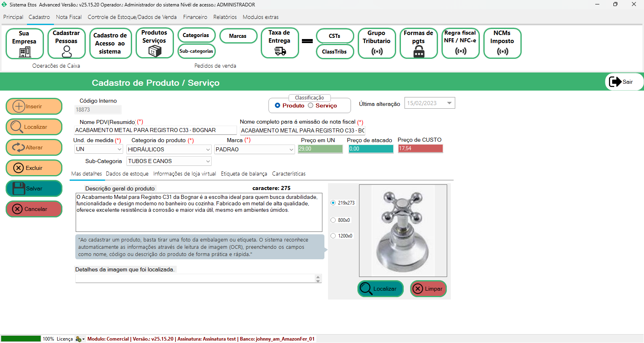Viewport: 644px width, 343px height.
Task: Open Sua Empresa building icon
Action: 25,52
